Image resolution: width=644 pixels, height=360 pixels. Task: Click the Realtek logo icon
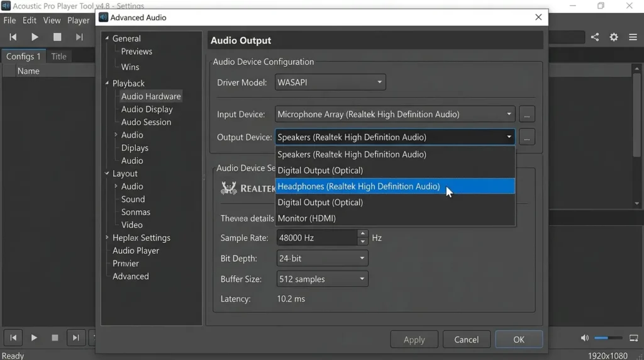coord(229,188)
